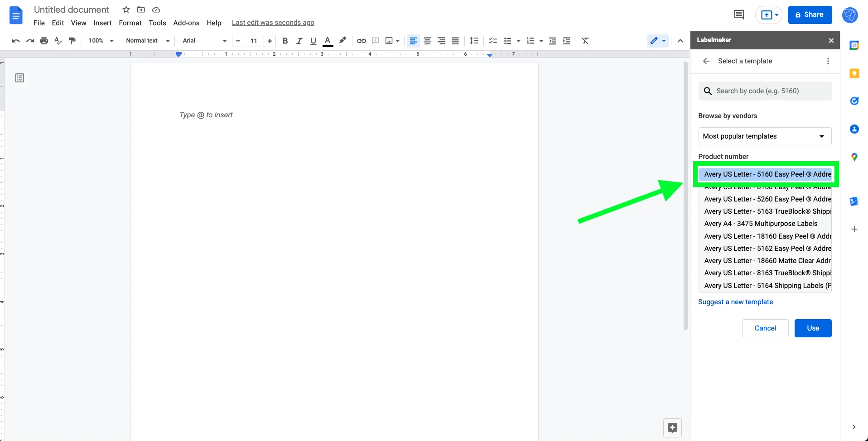The image size is (868, 441).
Task: Select Avery US Letter - 5163 TrueBlock template
Action: [766, 211]
